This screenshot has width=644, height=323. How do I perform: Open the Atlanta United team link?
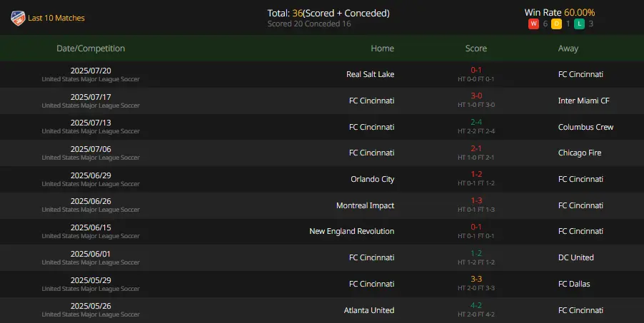[x=369, y=310]
